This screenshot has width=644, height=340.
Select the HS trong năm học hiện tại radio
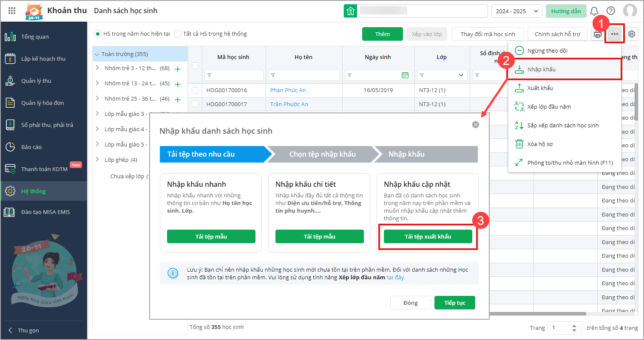(x=98, y=34)
